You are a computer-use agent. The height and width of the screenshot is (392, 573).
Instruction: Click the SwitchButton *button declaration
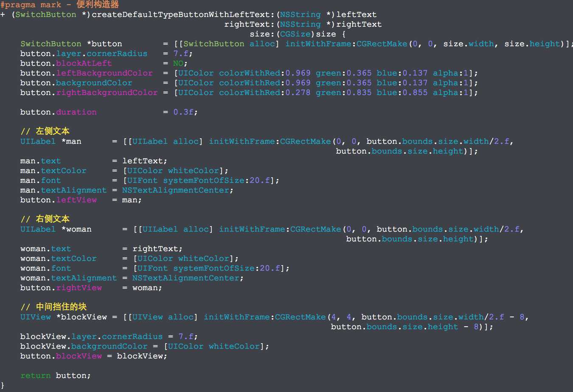[71, 44]
